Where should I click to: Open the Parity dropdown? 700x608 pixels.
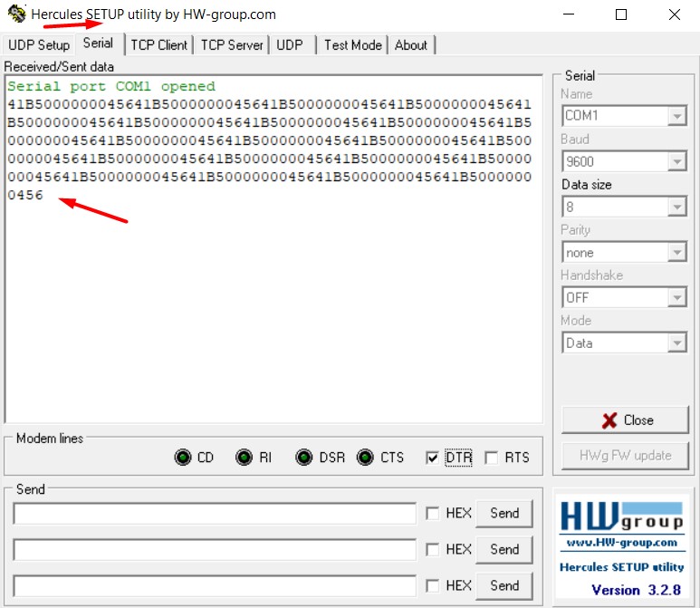(624, 253)
